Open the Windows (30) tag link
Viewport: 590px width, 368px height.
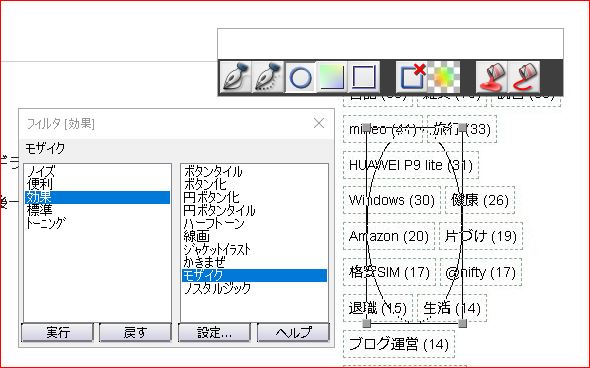point(392,200)
